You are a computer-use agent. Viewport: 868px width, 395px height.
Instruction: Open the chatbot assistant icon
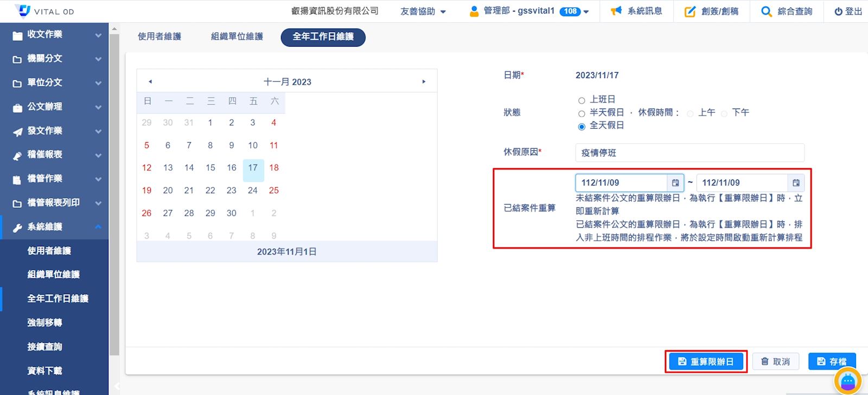[847, 381]
